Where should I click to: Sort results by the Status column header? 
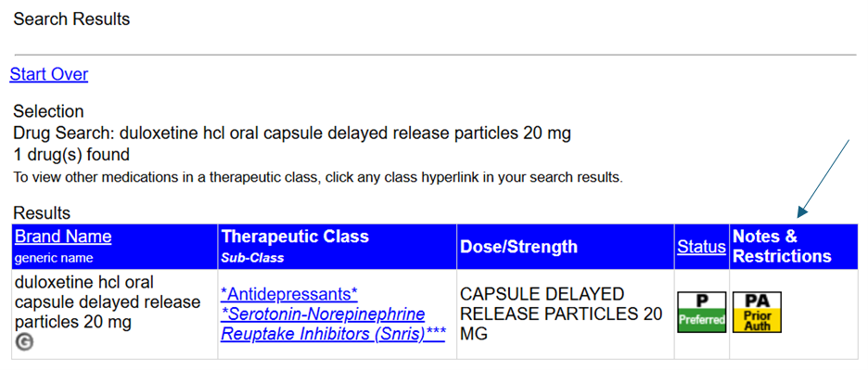[701, 247]
